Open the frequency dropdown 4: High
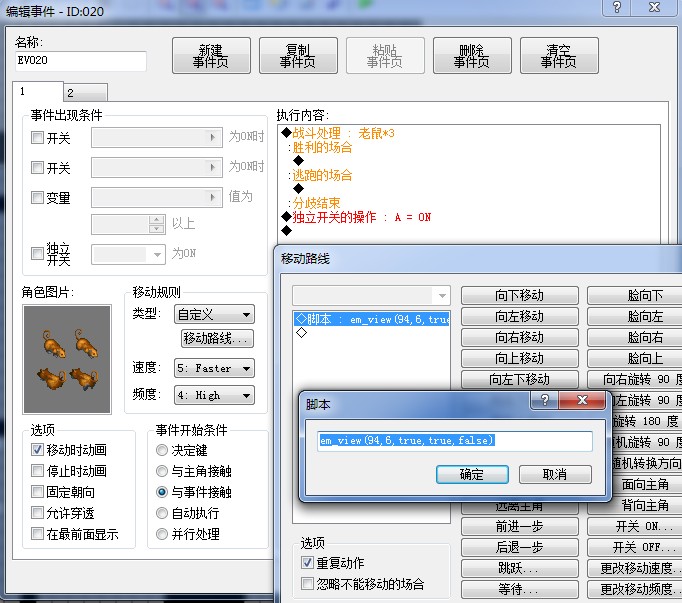Screen dimensions: 682x603 coord(214,395)
